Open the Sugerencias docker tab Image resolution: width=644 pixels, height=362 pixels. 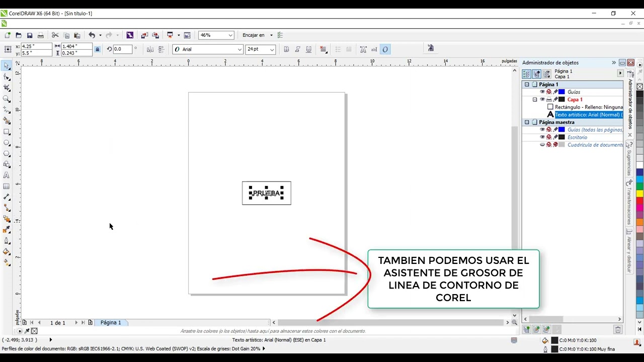click(x=629, y=160)
